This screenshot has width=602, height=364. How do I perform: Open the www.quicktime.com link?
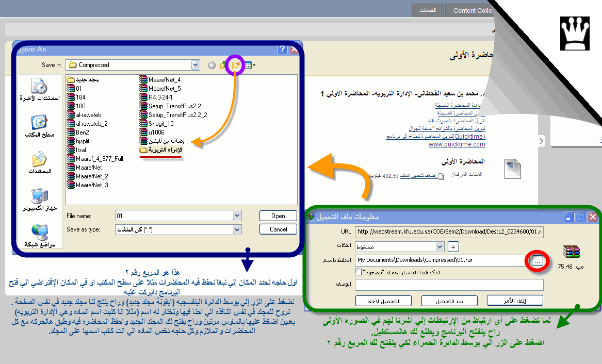(x=457, y=144)
